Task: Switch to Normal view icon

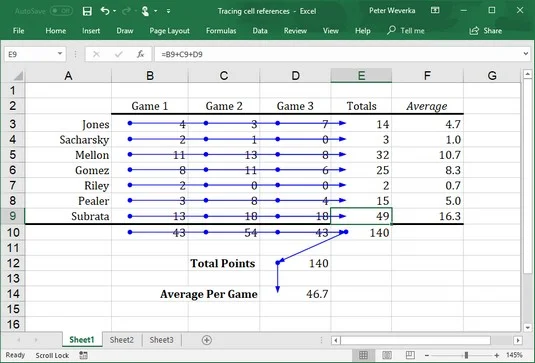Action: tap(363, 355)
